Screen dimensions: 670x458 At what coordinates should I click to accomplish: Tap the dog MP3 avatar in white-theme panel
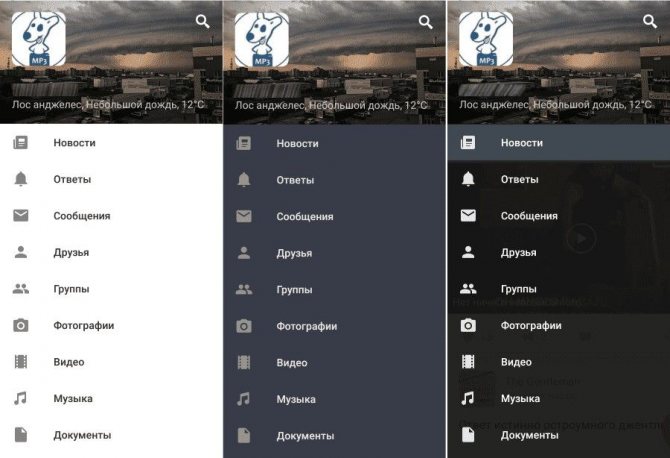39,39
